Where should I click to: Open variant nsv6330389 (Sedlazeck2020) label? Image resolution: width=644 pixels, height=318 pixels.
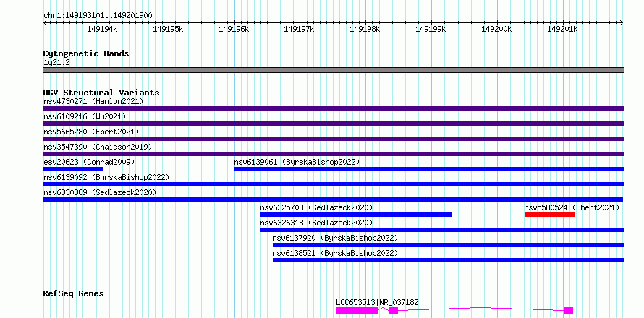coord(100,192)
